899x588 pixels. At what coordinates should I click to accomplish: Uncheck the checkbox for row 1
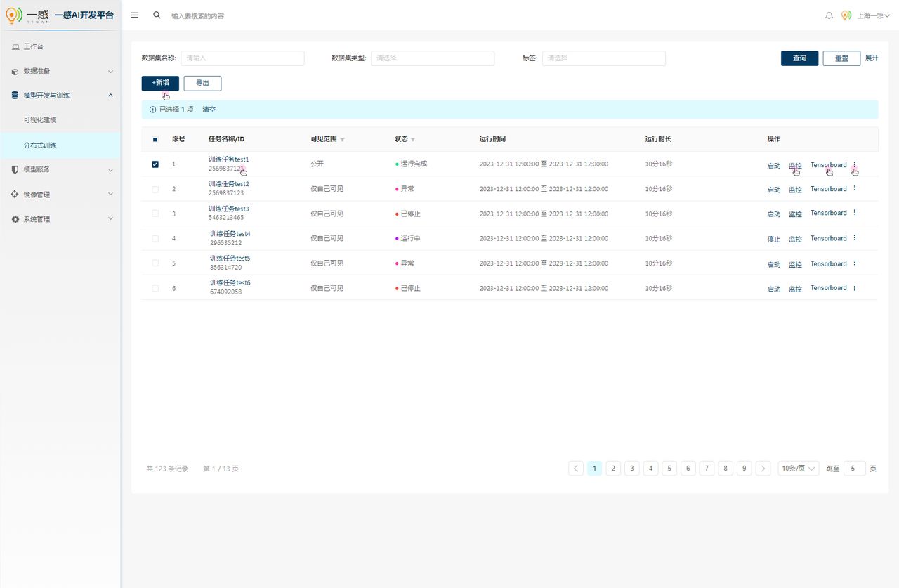click(155, 164)
